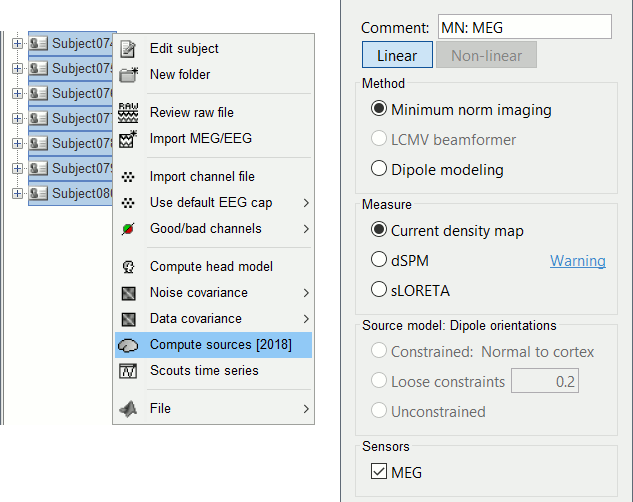The width and height of the screenshot is (633, 502).
Task: Choose Import channel file from menu
Action: [x=202, y=177]
